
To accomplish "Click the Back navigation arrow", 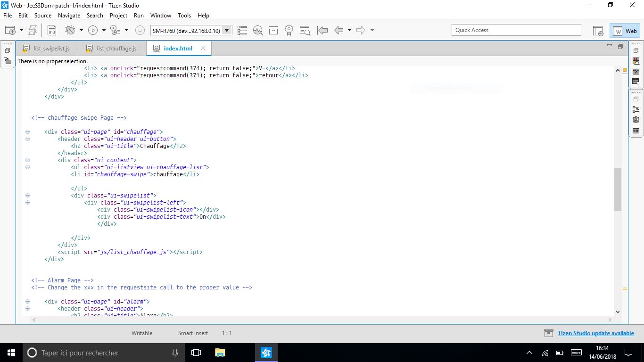I will click(x=339, y=30).
